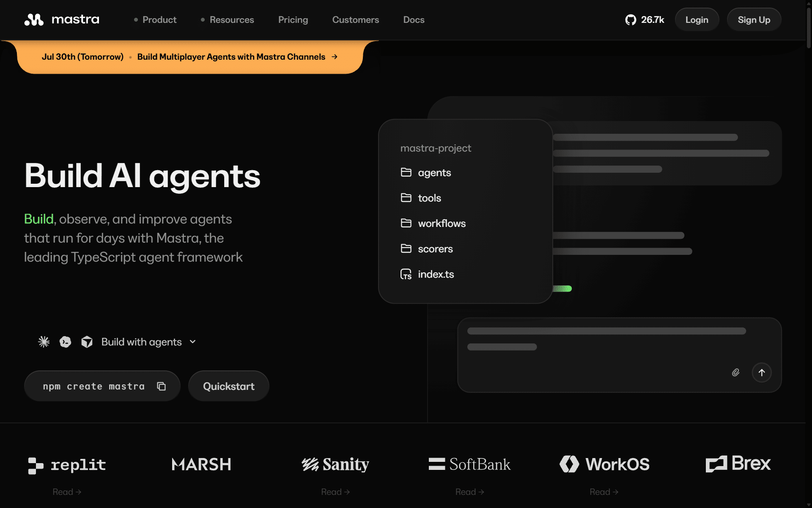812x508 pixels.
Task: Click the Build AI agents headline
Action: [143, 176]
